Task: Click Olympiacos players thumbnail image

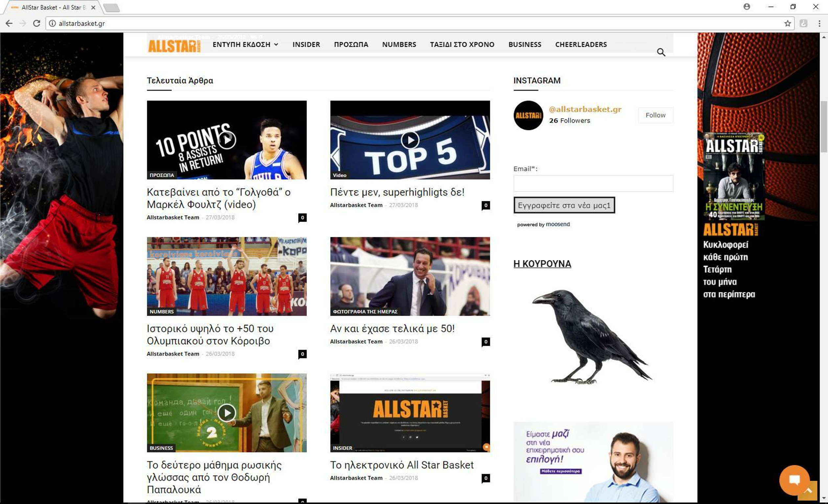Action: 227,276
